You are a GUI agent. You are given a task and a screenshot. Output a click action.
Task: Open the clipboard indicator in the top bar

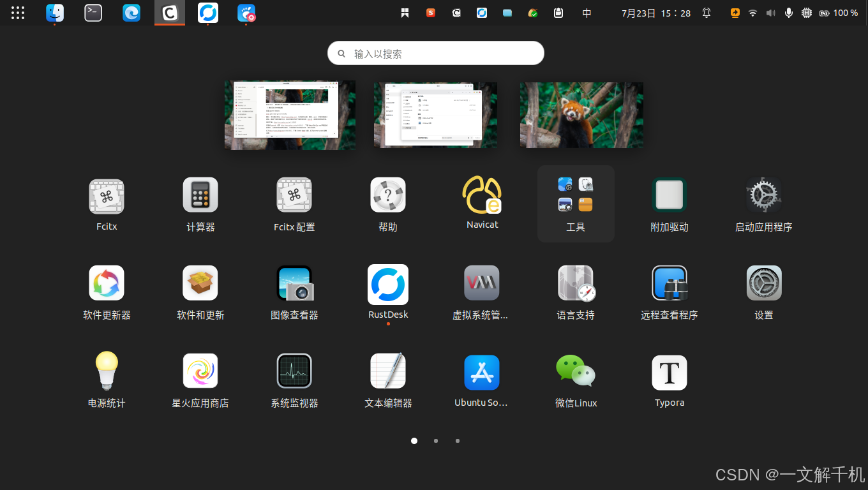tap(558, 12)
